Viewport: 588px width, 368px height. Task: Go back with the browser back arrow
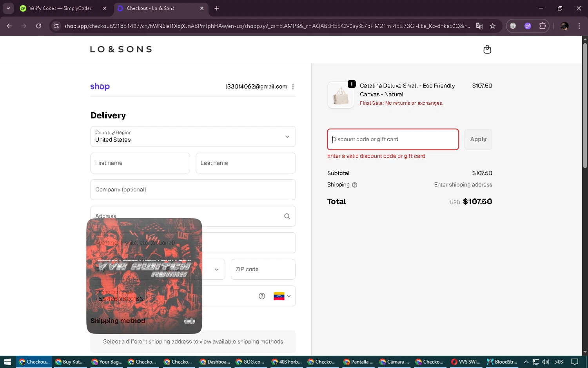[x=9, y=26]
